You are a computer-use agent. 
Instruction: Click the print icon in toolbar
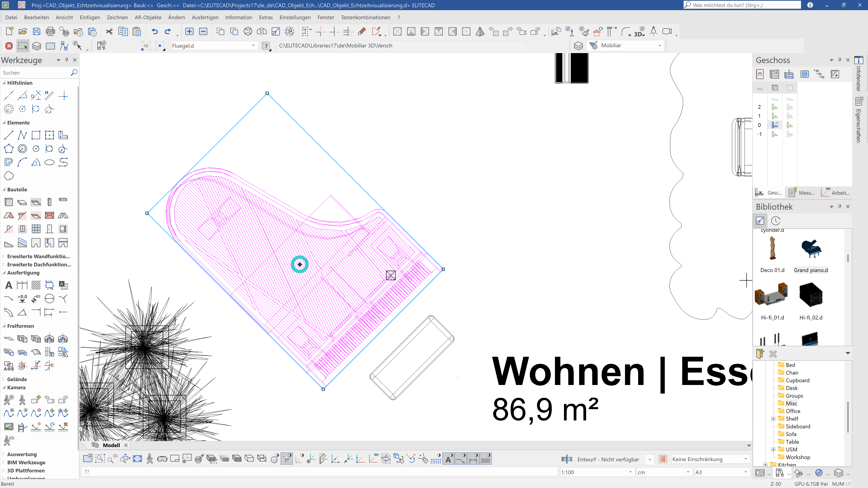click(x=50, y=31)
